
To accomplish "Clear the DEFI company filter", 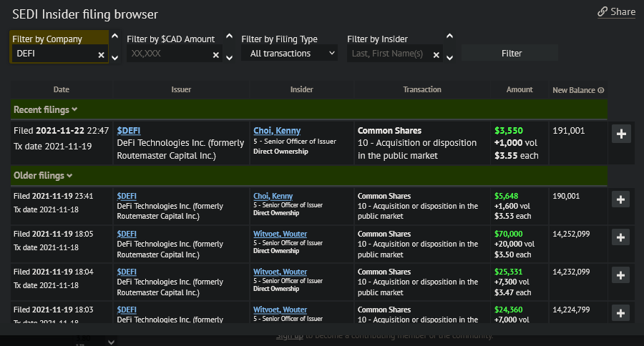I will click(101, 55).
